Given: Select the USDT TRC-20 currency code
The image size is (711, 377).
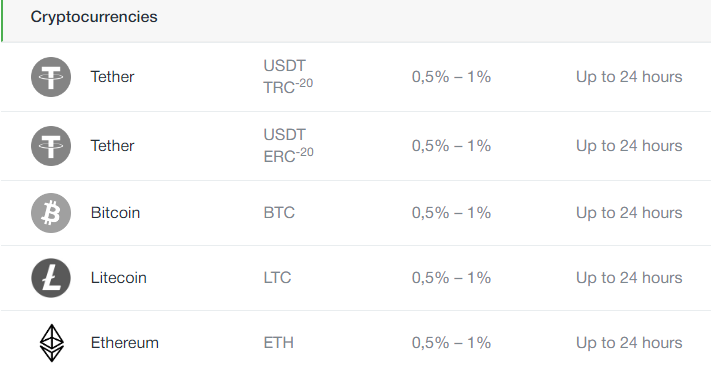Looking at the screenshot, I should point(288,77).
